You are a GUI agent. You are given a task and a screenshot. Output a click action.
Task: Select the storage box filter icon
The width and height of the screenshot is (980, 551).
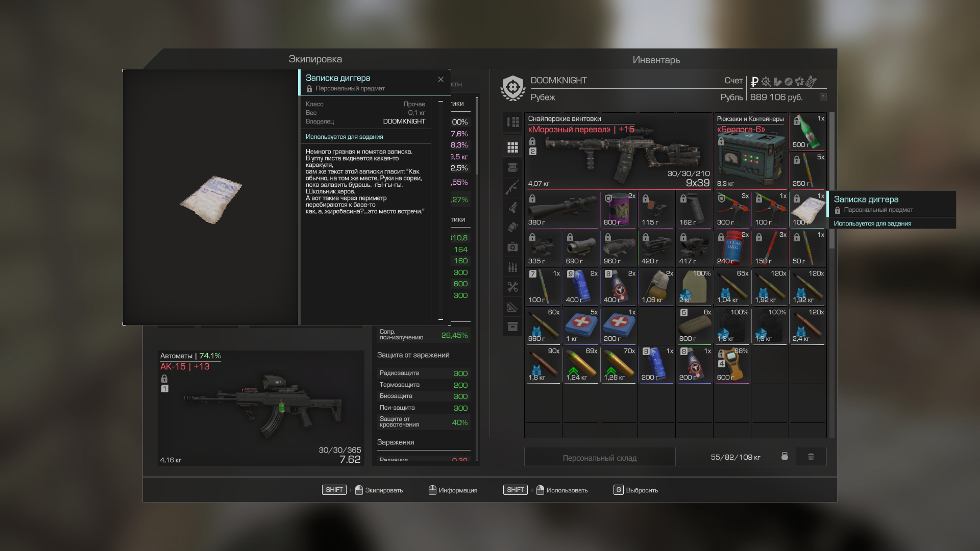tap(512, 327)
